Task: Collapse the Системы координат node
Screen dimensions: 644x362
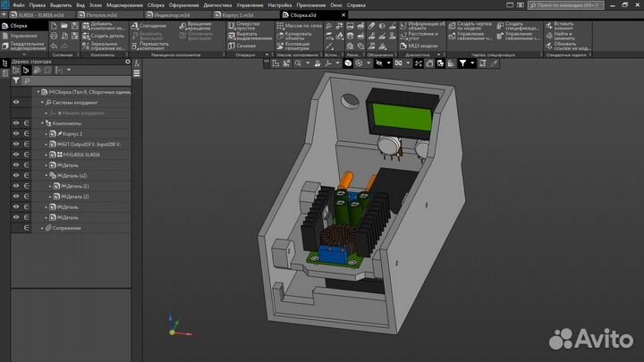Action: (42, 102)
